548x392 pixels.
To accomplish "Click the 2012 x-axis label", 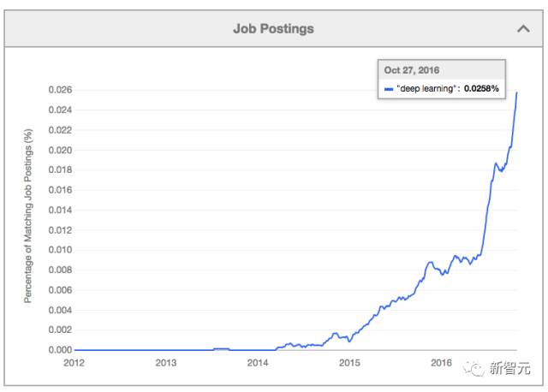I will [74, 363].
